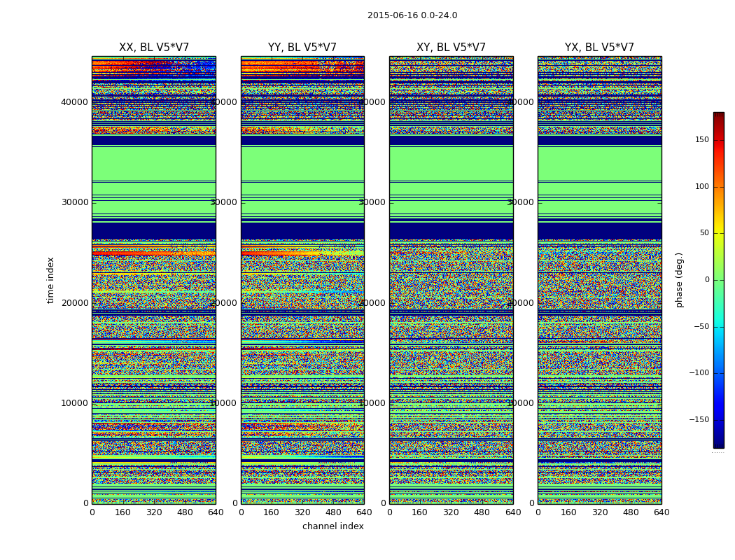Click the YX, BL V5*V7 subplot title
735x560 pixels.
click(599, 48)
